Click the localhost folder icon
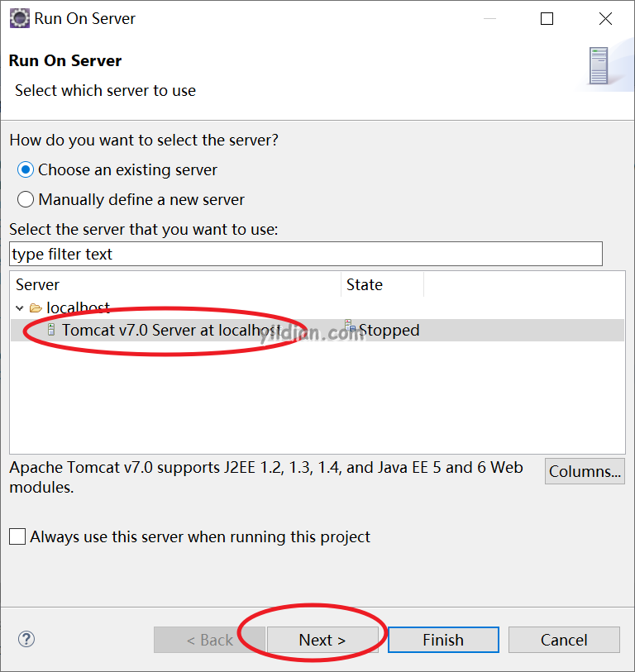Viewport: 635px width, 672px height. pyautogui.click(x=36, y=307)
